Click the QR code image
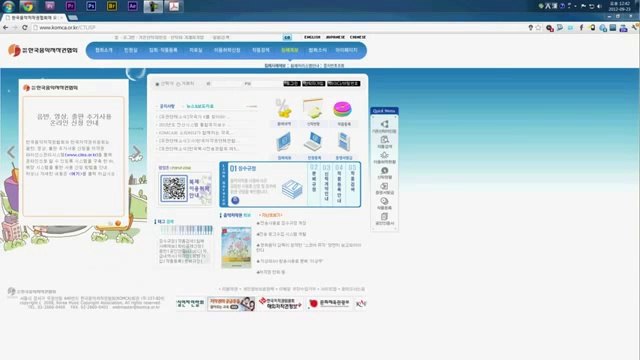 point(174,188)
